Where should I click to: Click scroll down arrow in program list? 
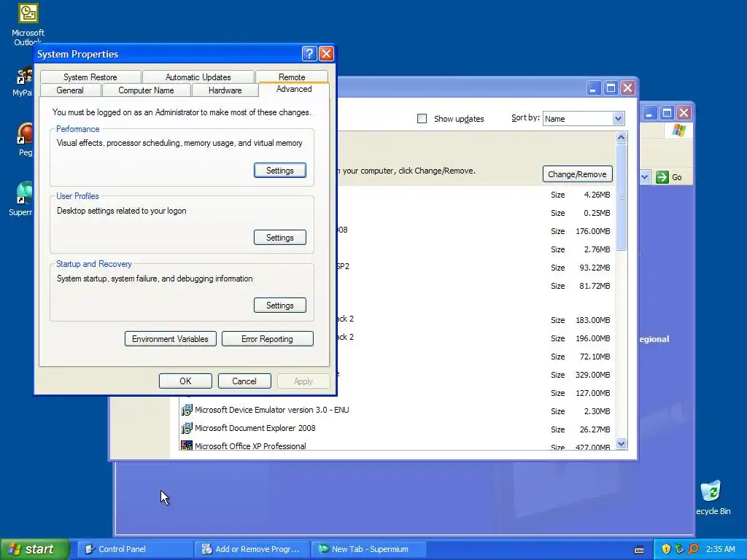coord(621,444)
